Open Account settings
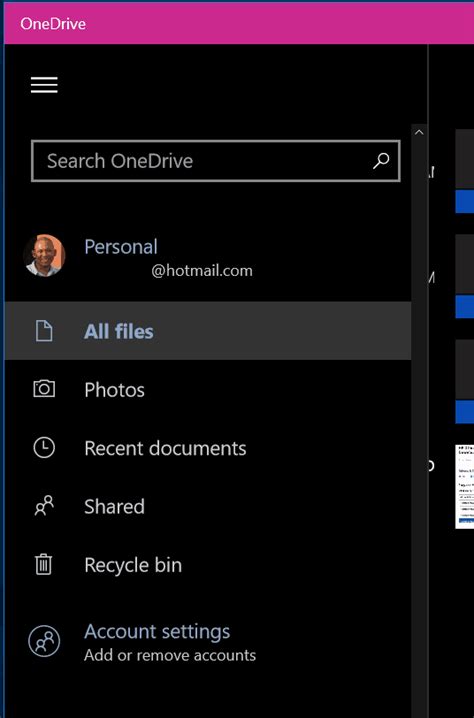Screen dimensions: 474x718 point(157,631)
